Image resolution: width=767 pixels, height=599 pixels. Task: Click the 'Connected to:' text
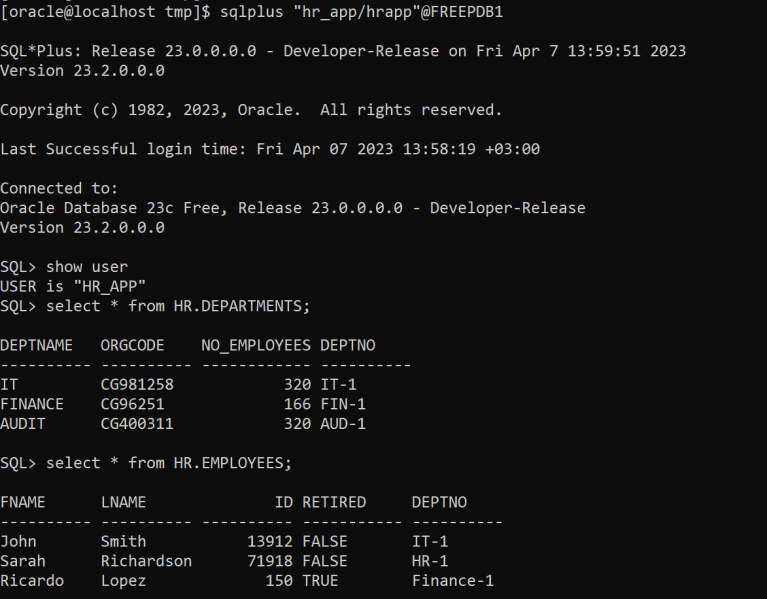[59, 188]
